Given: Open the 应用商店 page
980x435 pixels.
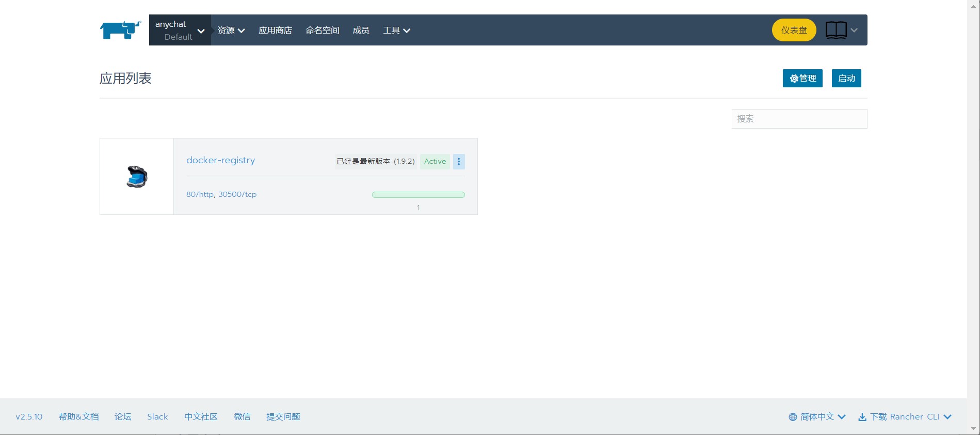Looking at the screenshot, I should [275, 30].
